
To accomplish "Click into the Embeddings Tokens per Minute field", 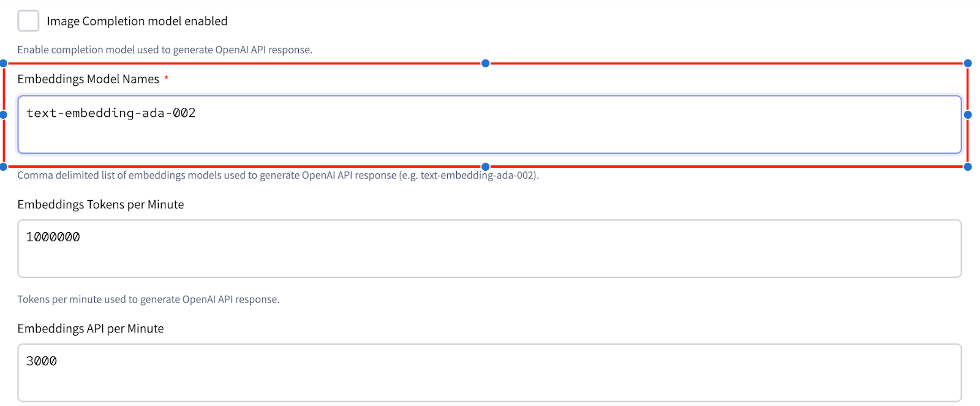I will coord(489,249).
